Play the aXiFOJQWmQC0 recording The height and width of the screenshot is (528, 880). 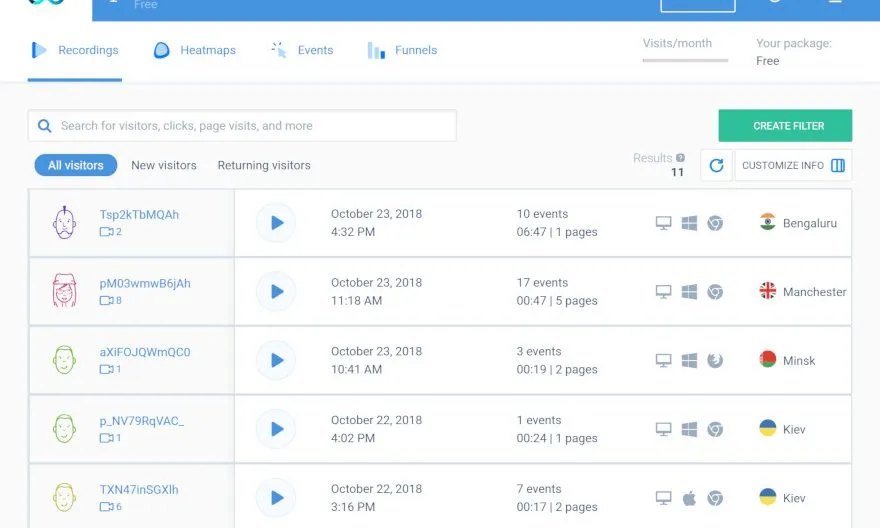pos(276,360)
